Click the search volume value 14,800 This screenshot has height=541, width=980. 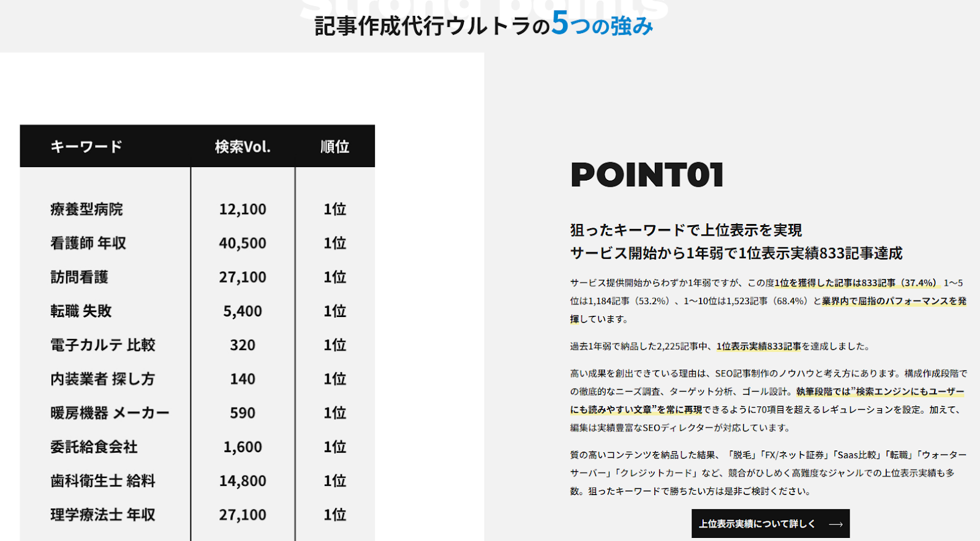pos(243,481)
